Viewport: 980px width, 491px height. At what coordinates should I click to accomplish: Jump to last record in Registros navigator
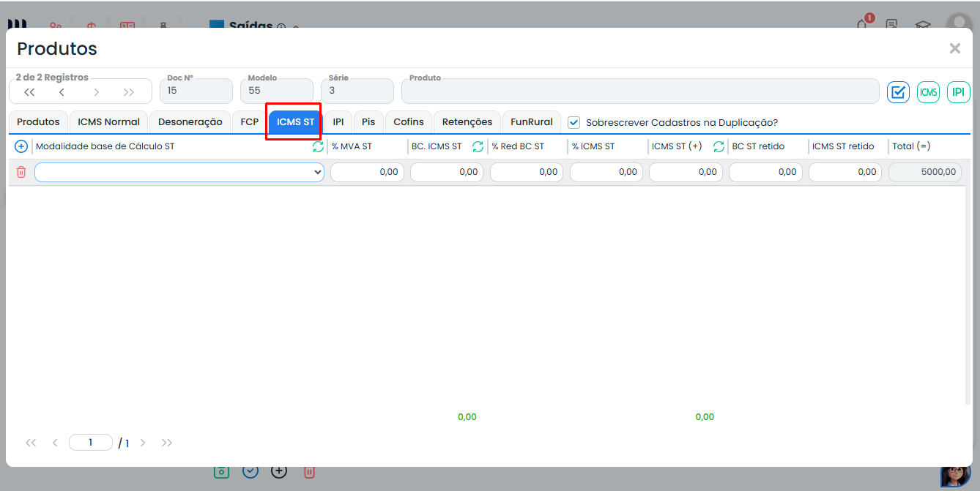(129, 92)
